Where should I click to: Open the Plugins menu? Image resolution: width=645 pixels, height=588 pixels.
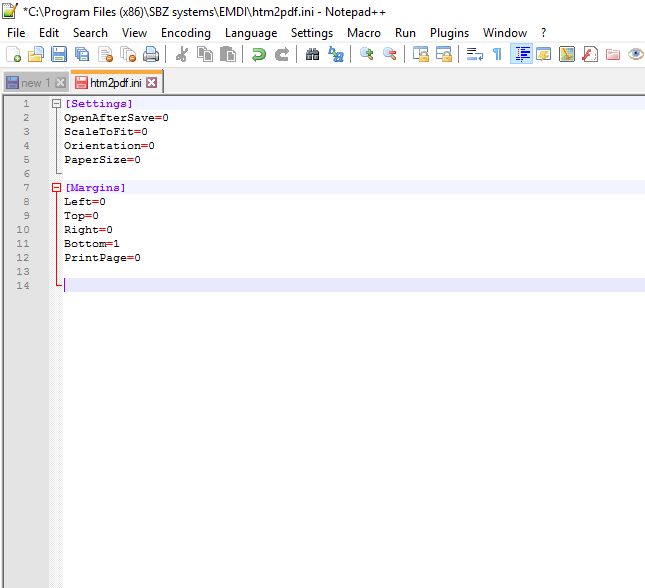click(x=449, y=33)
